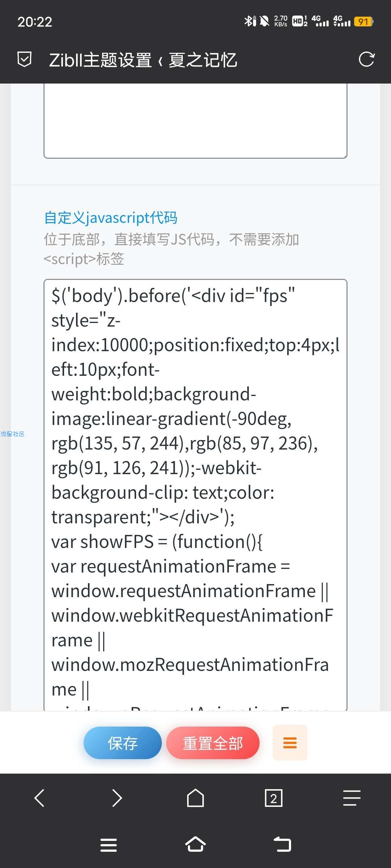391x868 pixels.
Task: Tap the shield security icon in address bar
Action: (x=25, y=60)
